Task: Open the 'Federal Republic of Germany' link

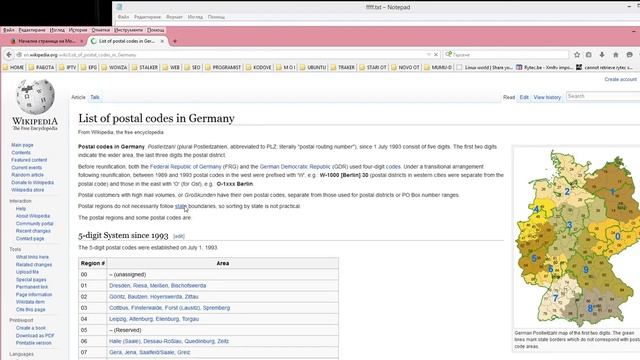Action: point(186,167)
